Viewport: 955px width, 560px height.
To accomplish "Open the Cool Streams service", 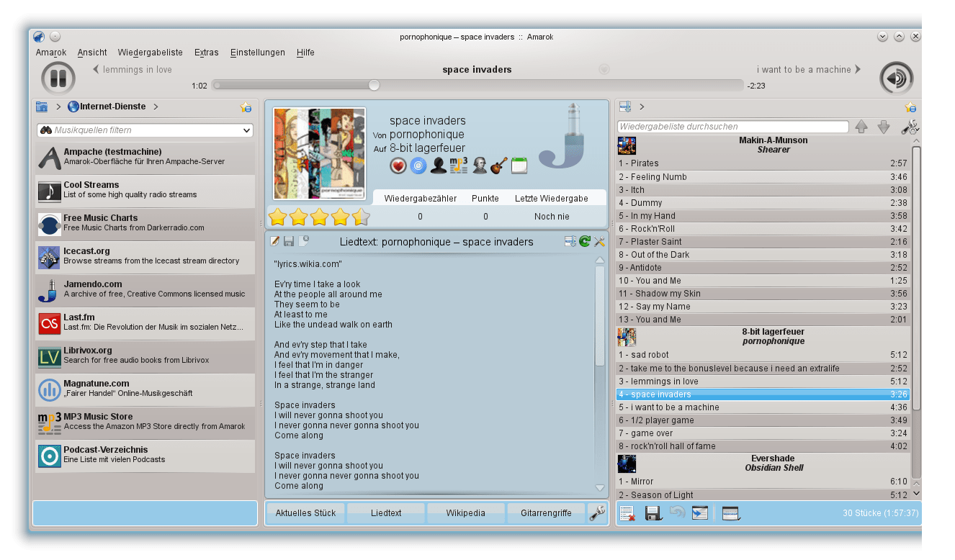I will [x=146, y=191].
